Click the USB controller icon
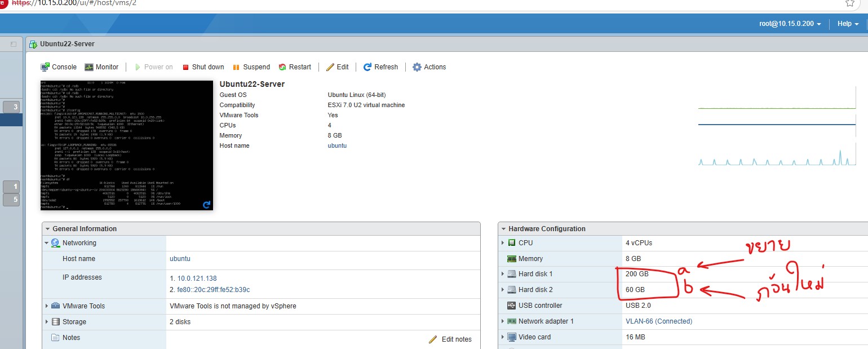Image resolution: width=868 pixels, height=349 pixels. [x=512, y=306]
